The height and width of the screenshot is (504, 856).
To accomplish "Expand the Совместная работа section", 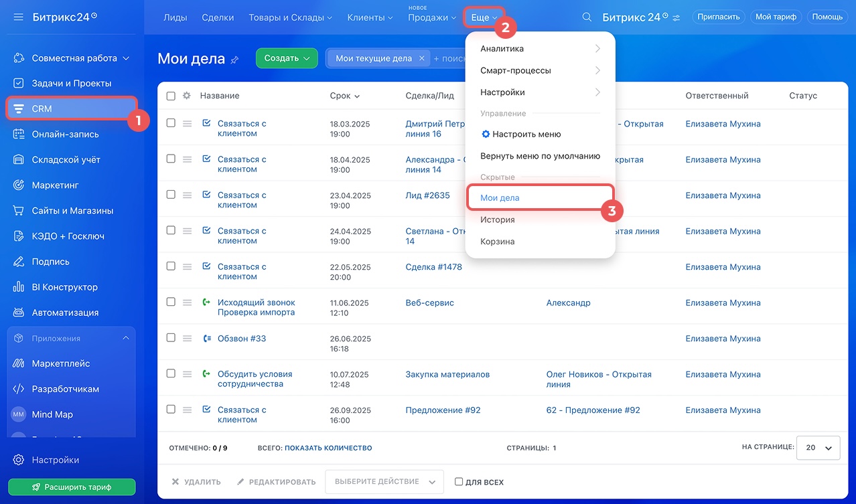I will (125, 58).
